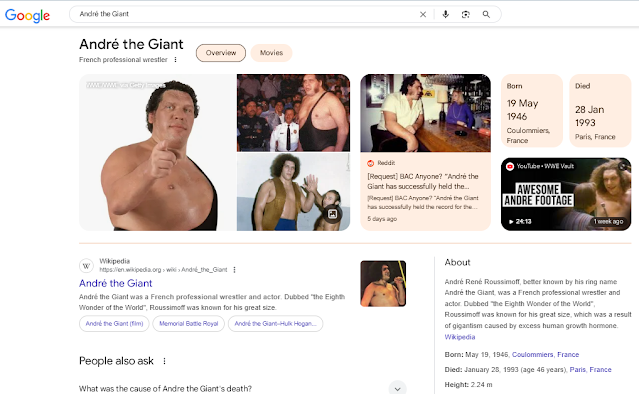Click the YouTube icon on video card
The image size is (639, 394).
(x=509, y=166)
